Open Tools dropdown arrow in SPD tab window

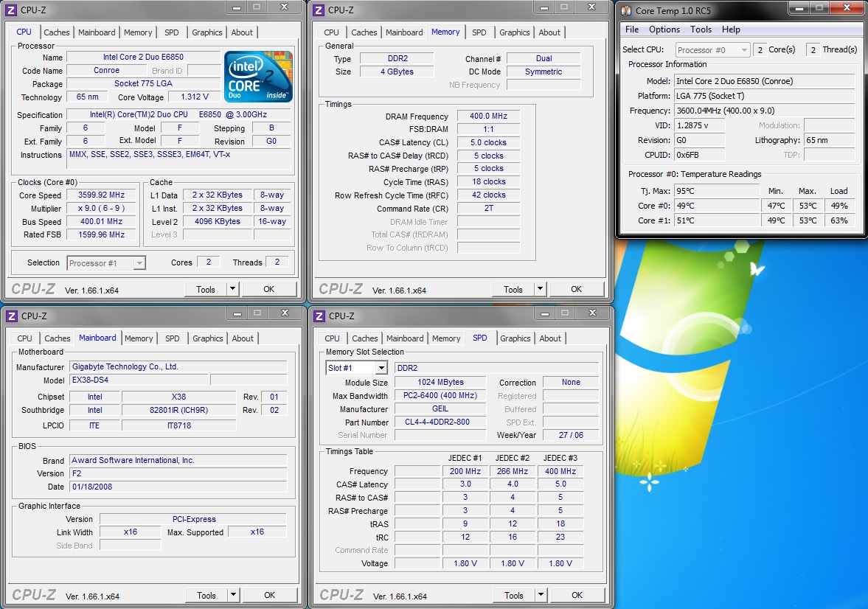click(541, 595)
